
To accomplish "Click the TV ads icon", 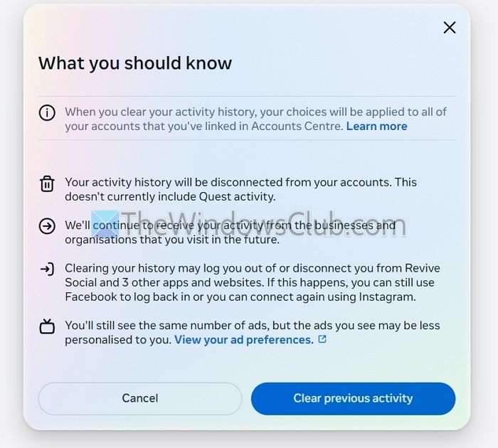I will [x=47, y=326].
